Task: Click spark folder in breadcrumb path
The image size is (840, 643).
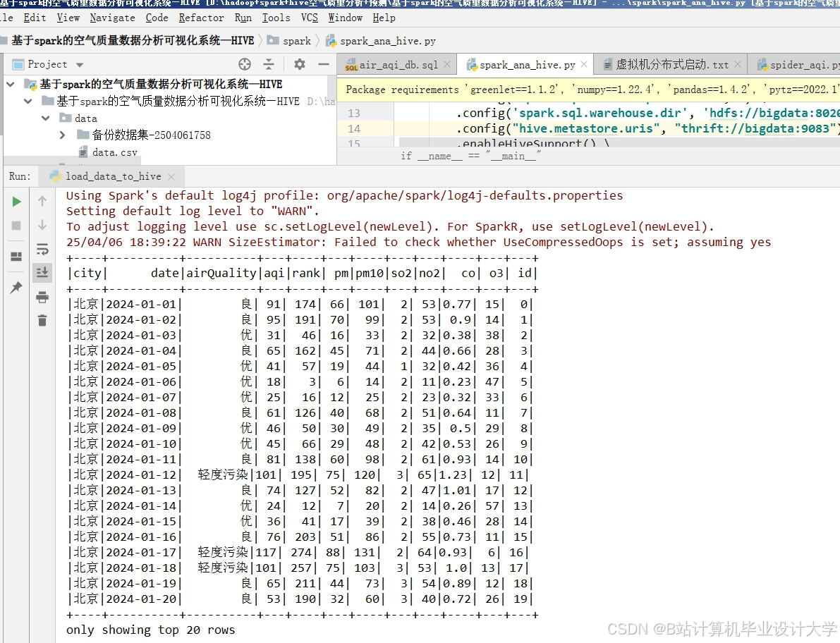Action: pos(290,41)
